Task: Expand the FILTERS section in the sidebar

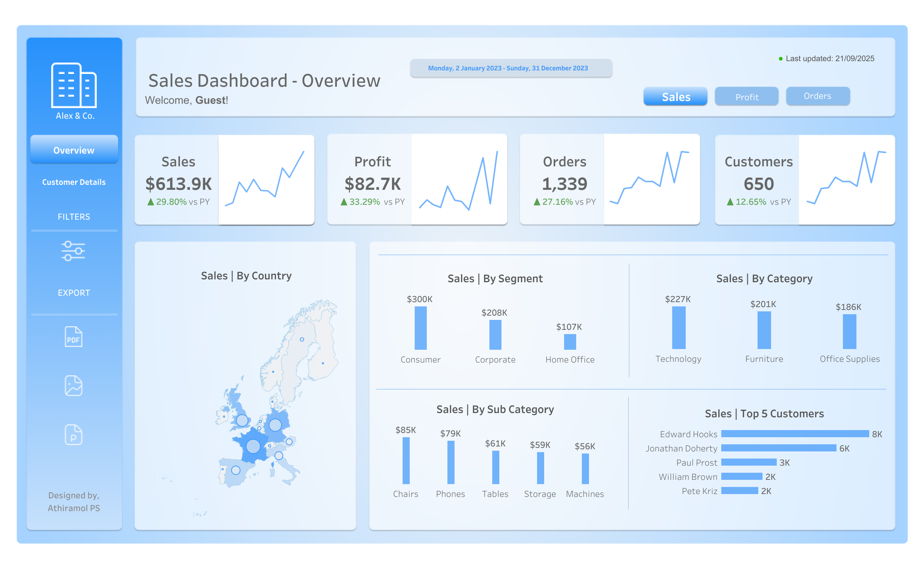Action: (x=74, y=216)
